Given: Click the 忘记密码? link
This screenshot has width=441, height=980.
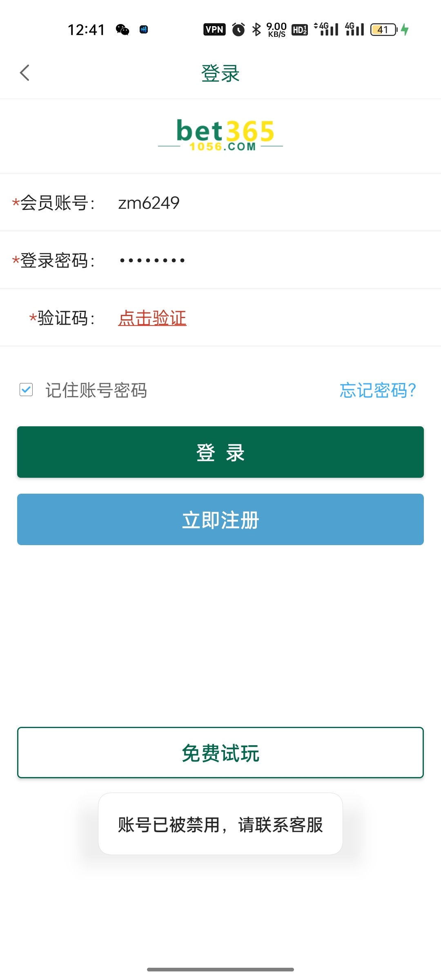Looking at the screenshot, I should tap(378, 390).
